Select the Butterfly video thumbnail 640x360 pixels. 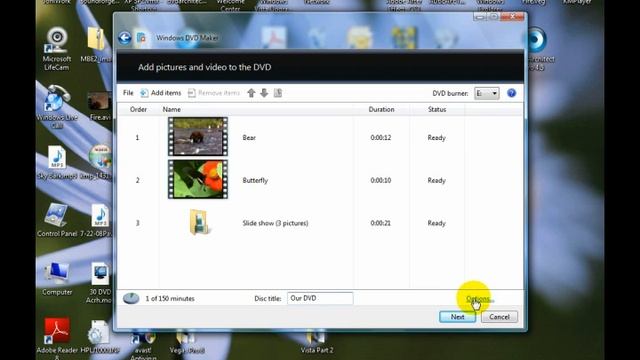198,179
